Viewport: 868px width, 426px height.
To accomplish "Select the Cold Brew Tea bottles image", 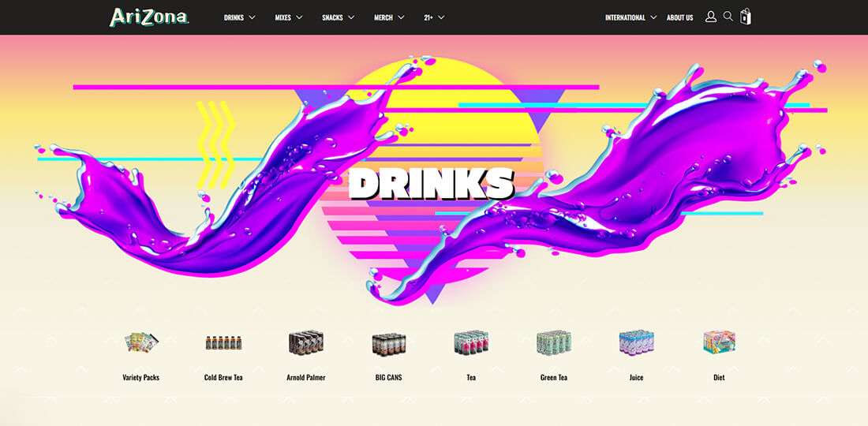I will (223, 342).
